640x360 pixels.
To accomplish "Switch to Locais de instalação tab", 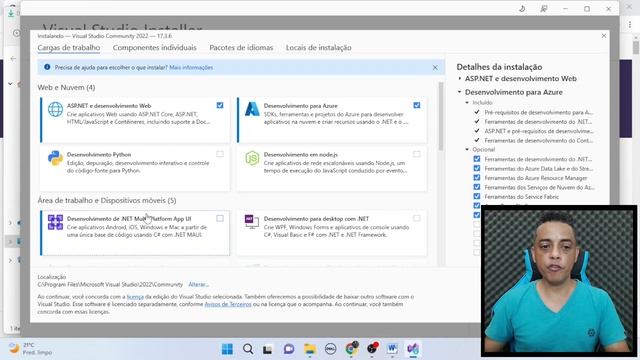I will click(318, 48).
